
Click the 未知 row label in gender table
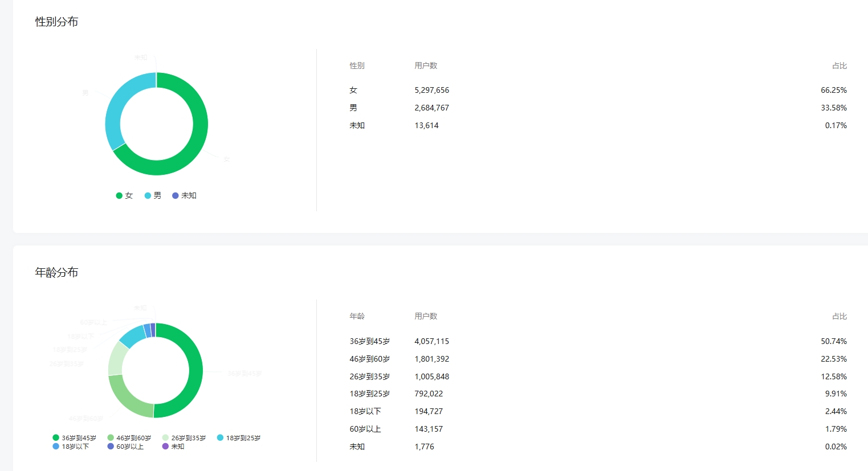coord(357,125)
